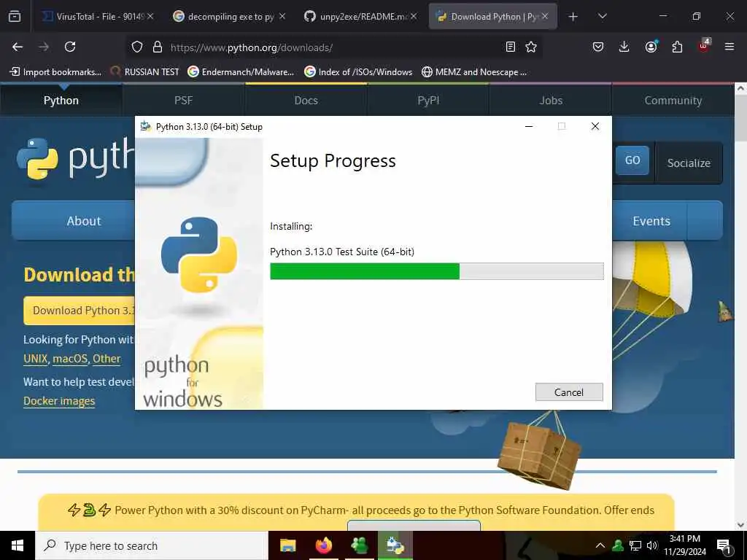Show hidden system tray icons
747x560 pixels.
click(x=600, y=545)
